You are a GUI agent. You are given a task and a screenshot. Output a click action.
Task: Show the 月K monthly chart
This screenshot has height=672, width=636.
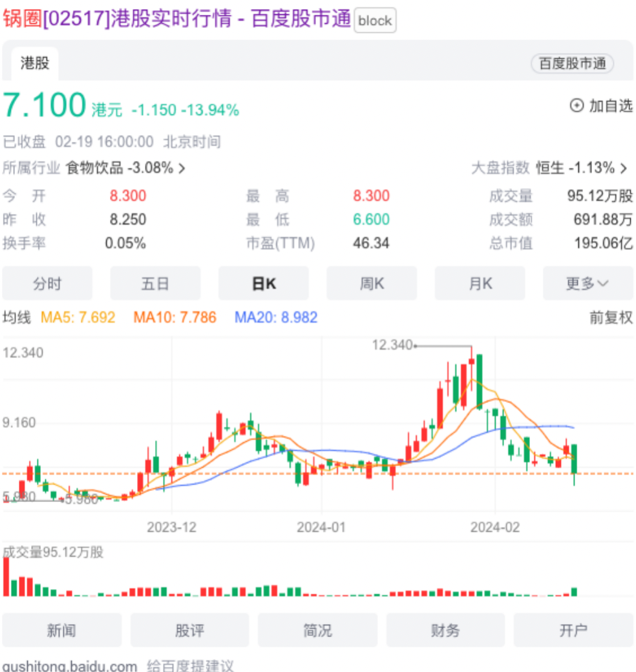coord(480,284)
